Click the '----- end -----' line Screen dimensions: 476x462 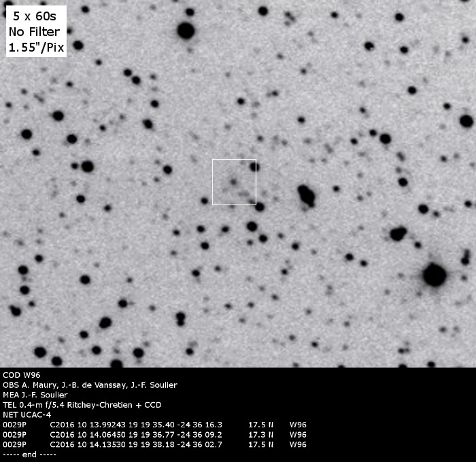click(29, 455)
